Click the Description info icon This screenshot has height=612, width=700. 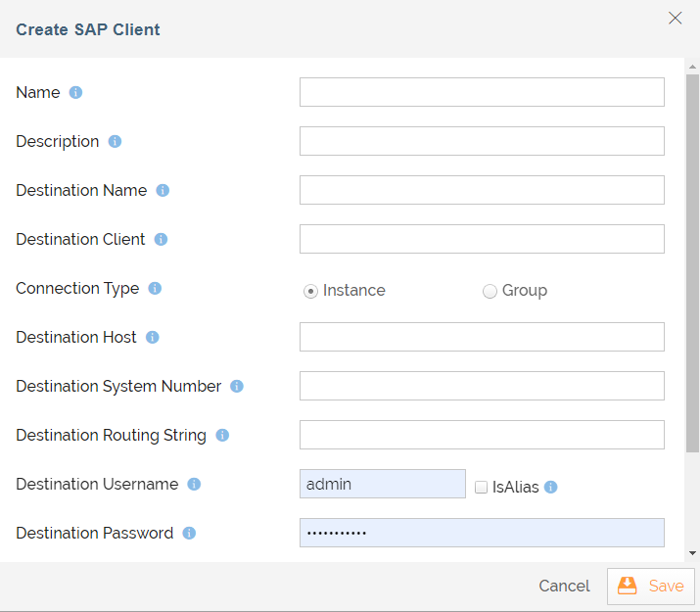click(115, 141)
